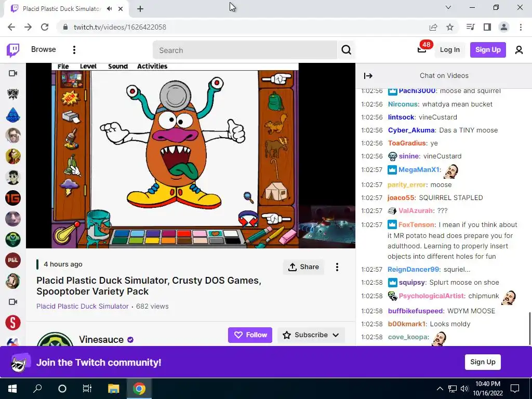Open the tab search chevron in title bar
The image size is (532, 399).
448,7
